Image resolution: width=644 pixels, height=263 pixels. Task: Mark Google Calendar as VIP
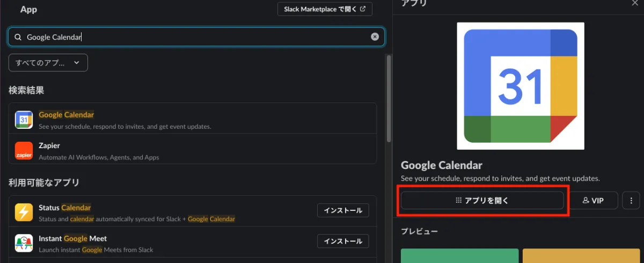594,200
